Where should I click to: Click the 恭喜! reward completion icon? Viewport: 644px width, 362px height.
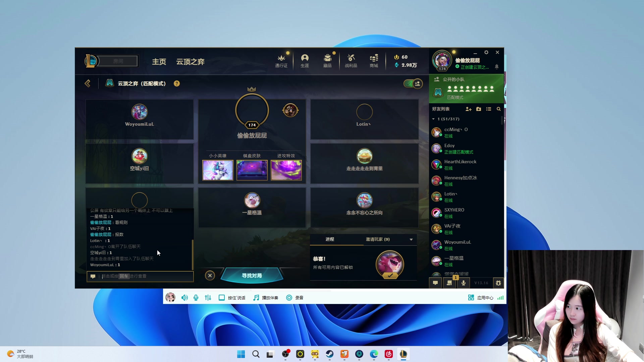(390, 265)
